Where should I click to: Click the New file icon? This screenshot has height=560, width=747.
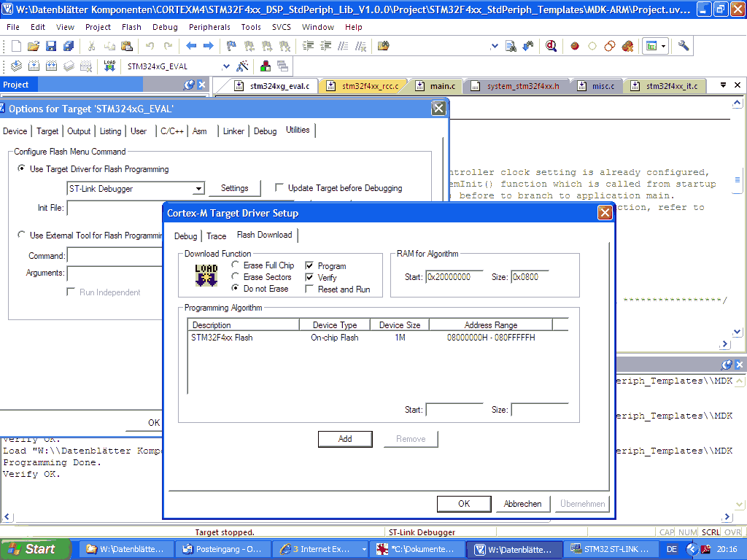pyautogui.click(x=16, y=46)
